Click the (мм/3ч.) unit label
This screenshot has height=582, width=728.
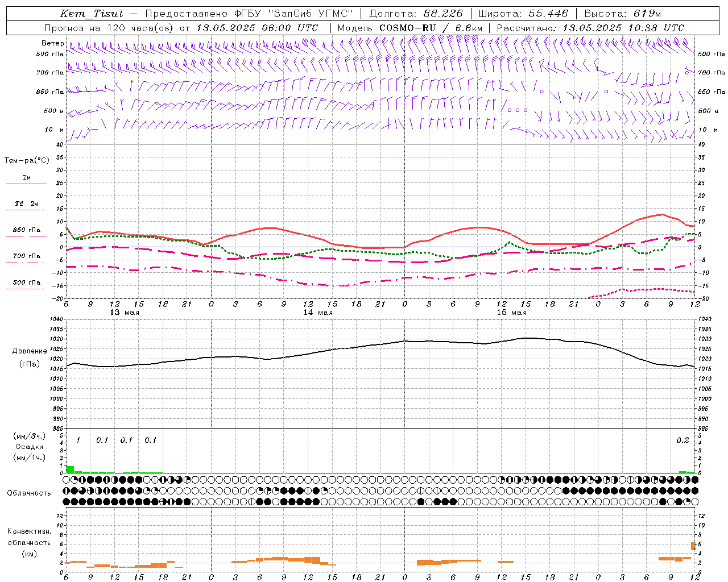[x=29, y=436]
